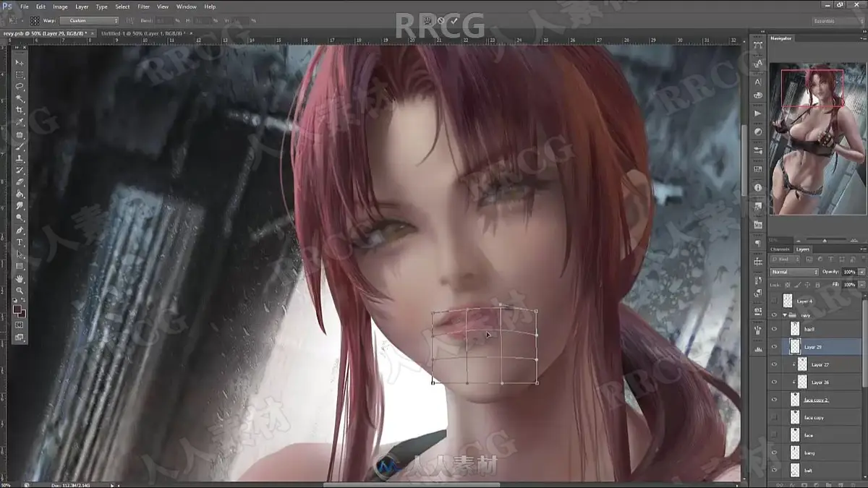Cancel the warp transform
Image resolution: width=868 pixels, height=488 pixels.
(440, 21)
